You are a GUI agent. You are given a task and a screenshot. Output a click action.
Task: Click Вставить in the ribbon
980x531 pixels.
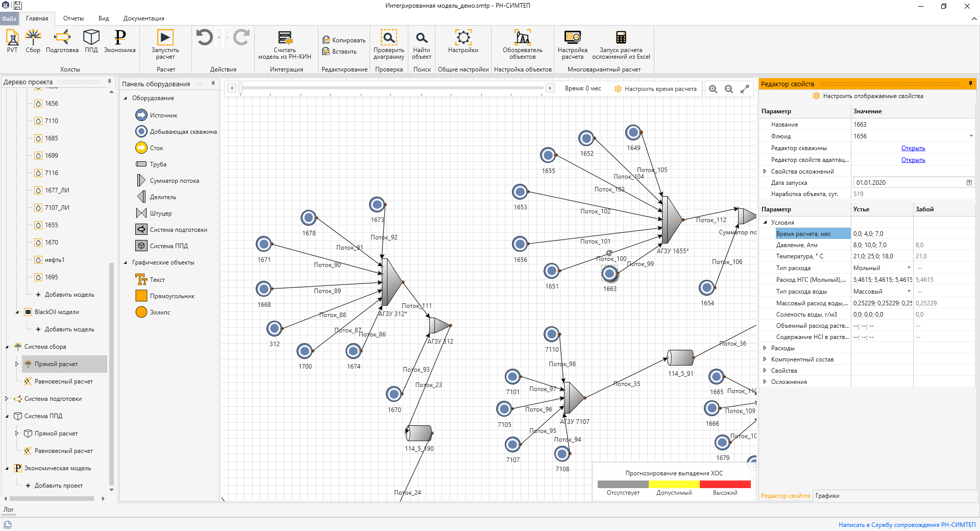coord(339,52)
